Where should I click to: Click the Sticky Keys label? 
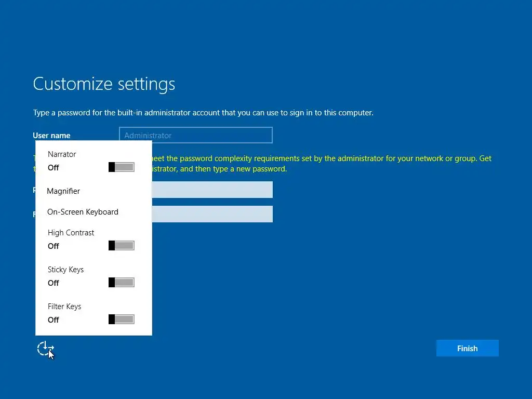65,270
